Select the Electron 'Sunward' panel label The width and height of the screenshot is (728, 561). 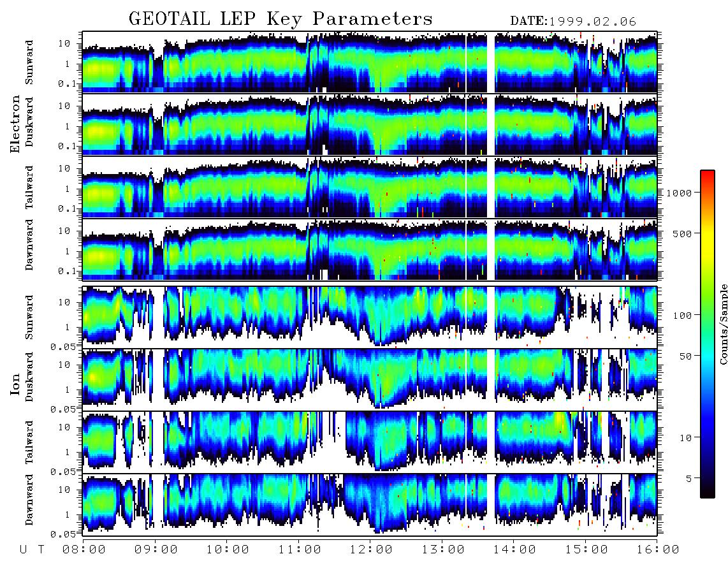29,62
